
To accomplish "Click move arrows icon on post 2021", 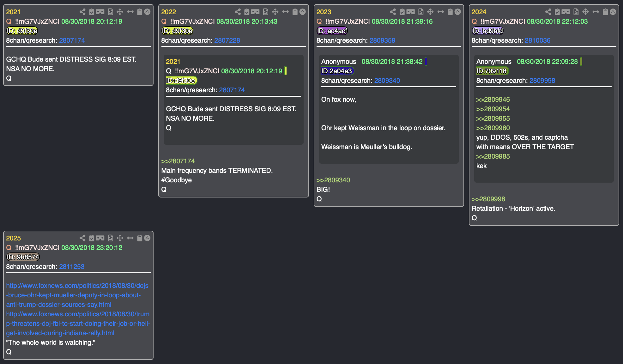I will click(120, 12).
